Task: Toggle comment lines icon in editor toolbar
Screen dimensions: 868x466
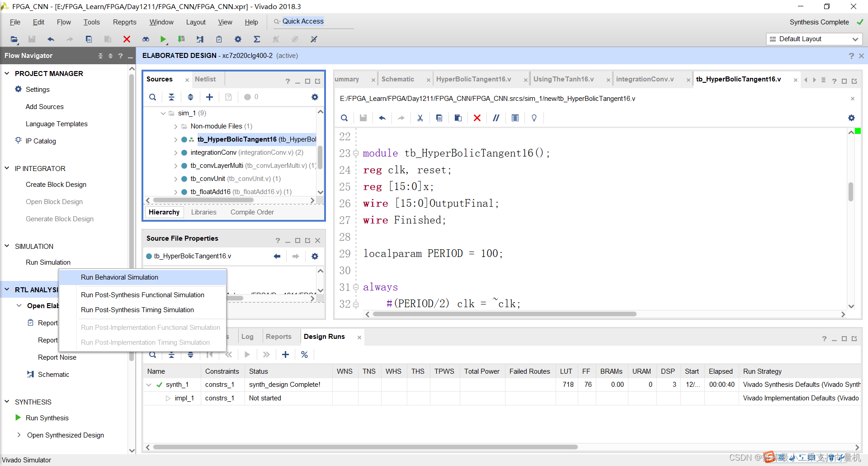Action: [x=496, y=118]
